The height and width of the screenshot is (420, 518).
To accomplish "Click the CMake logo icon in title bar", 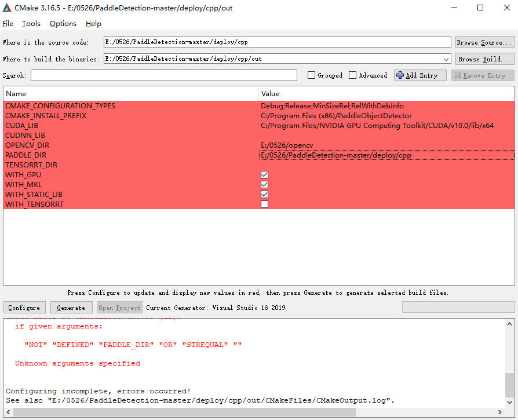I will pos(6,8).
